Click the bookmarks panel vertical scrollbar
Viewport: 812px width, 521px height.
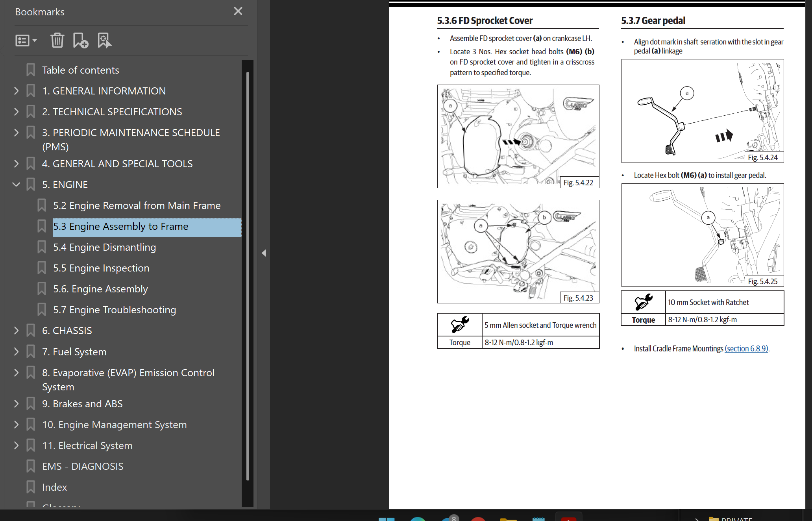pos(248,275)
